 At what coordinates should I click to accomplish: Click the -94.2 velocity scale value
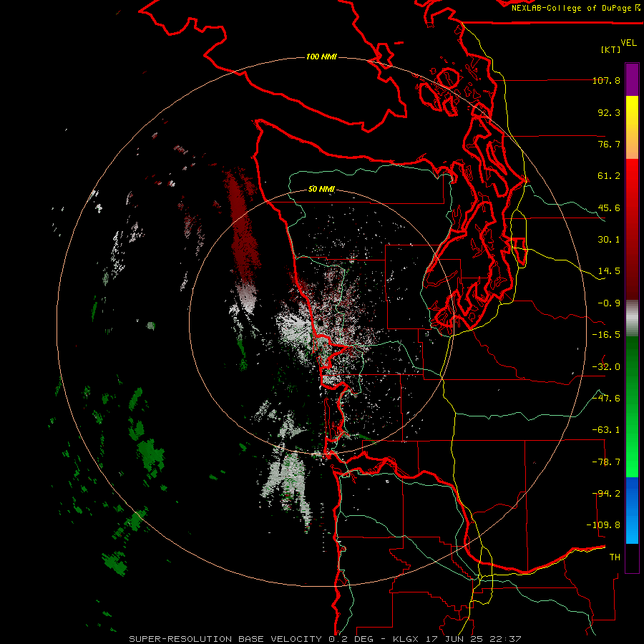tap(606, 493)
